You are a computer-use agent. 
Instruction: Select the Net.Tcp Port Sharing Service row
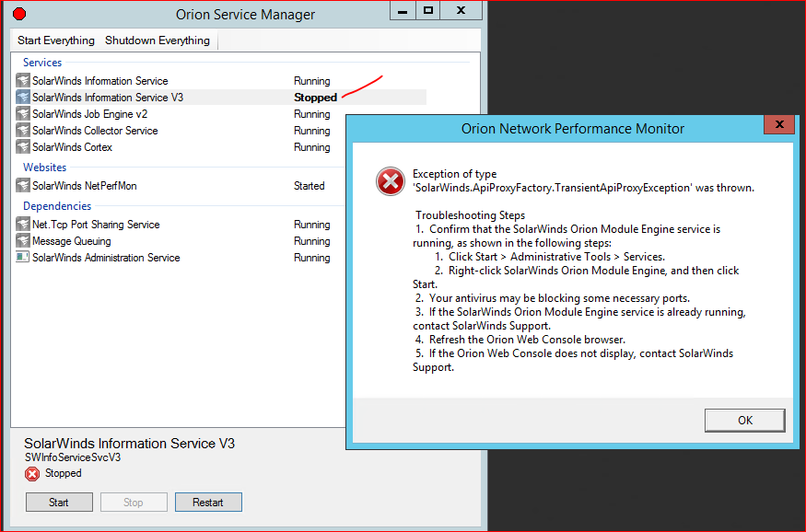coord(181,225)
